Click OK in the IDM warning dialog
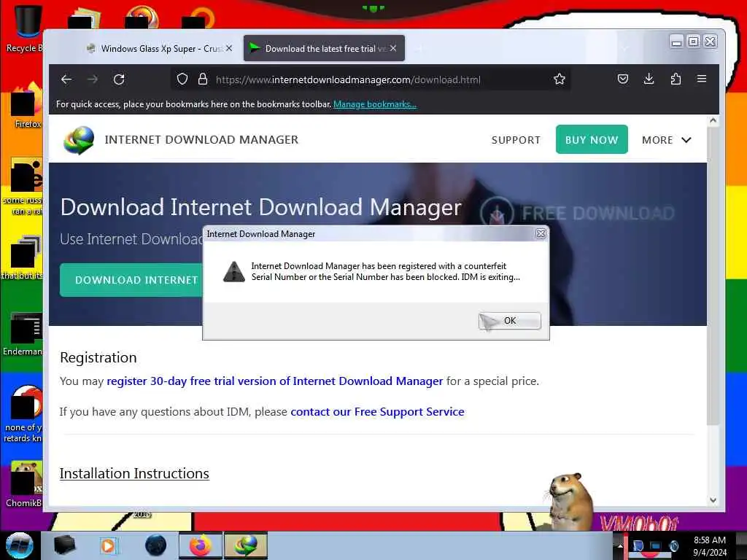 coord(509,321)
